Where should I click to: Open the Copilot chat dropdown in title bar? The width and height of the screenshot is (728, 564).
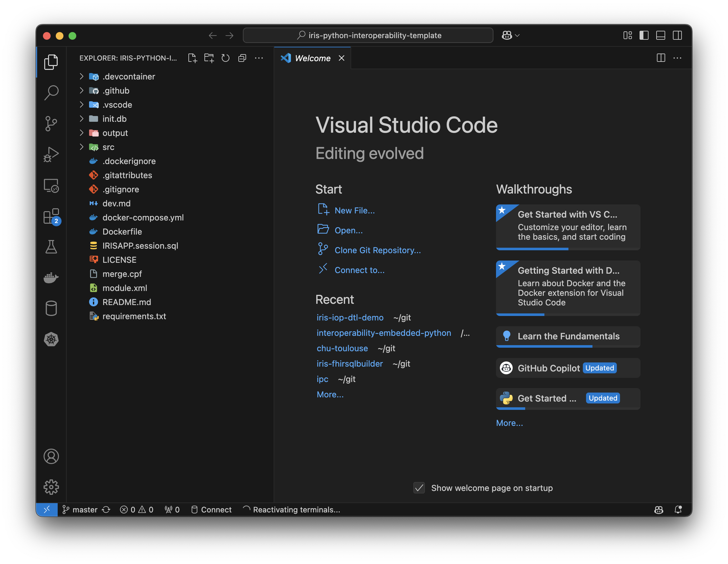pos(511,35)
